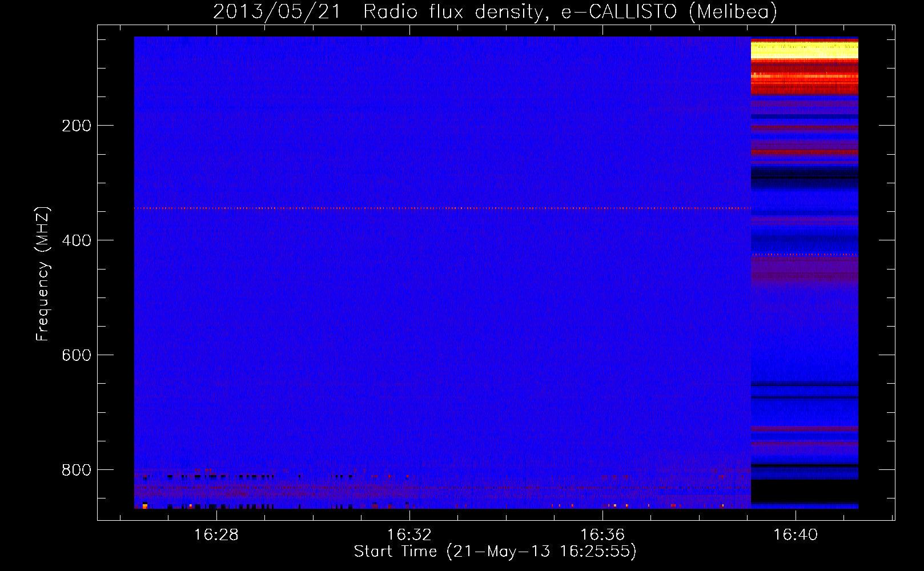Click the dotted orange line spanning the blue spectrogram

442,208
